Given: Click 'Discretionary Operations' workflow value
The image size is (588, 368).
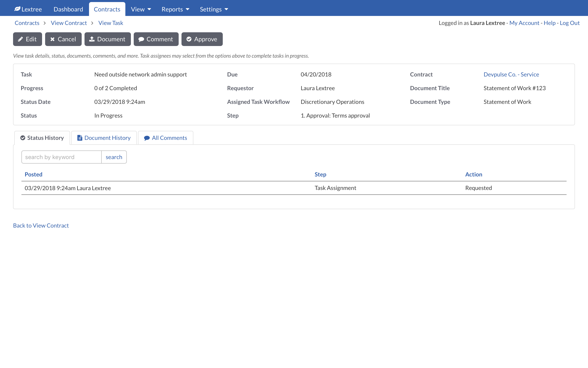Looking at the screenshot, I should pos(332,102).
